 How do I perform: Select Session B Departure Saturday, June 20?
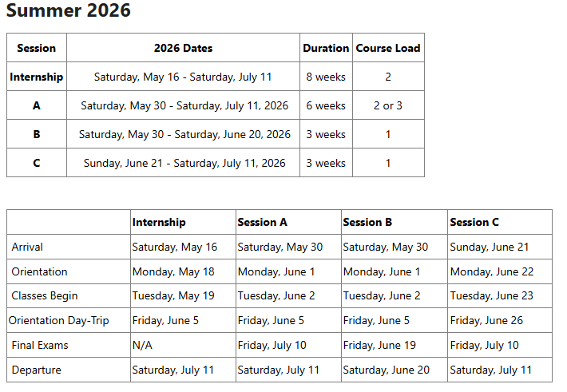386,370
